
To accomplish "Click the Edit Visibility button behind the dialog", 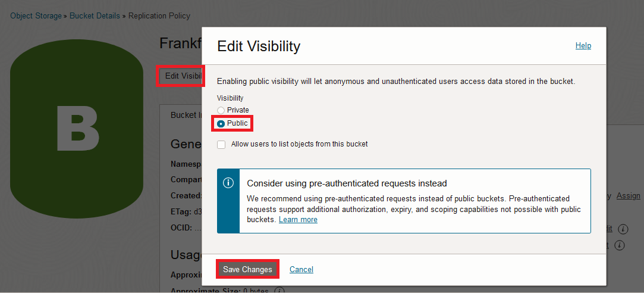I will [181, 76].
